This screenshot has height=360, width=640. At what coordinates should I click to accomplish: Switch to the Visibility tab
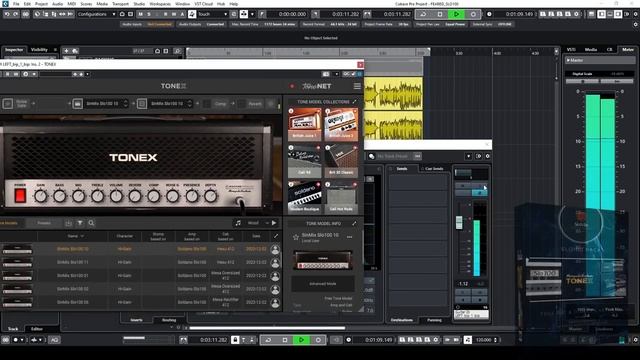point(40,50)
